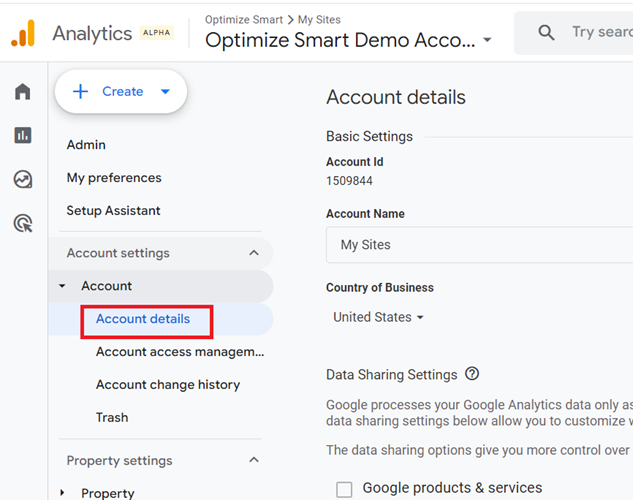Click the Account Id value 1509844
Viewport: 633px width, 500px height.
pos(349,180)
